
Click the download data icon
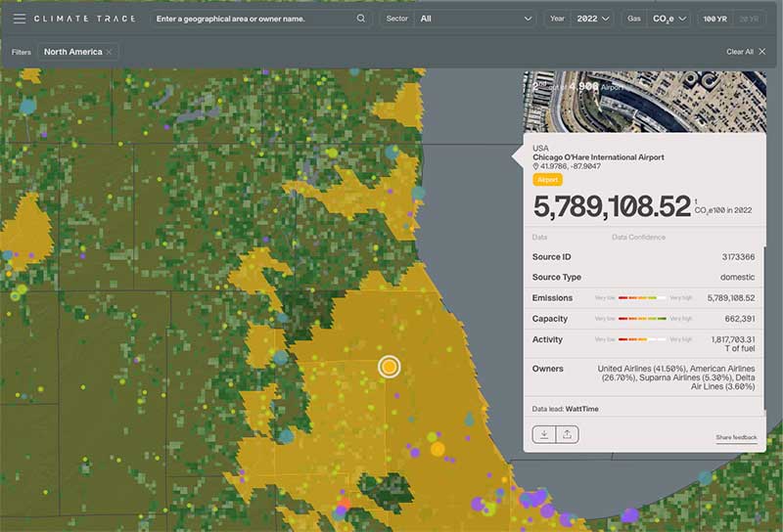tap(544, 434)
